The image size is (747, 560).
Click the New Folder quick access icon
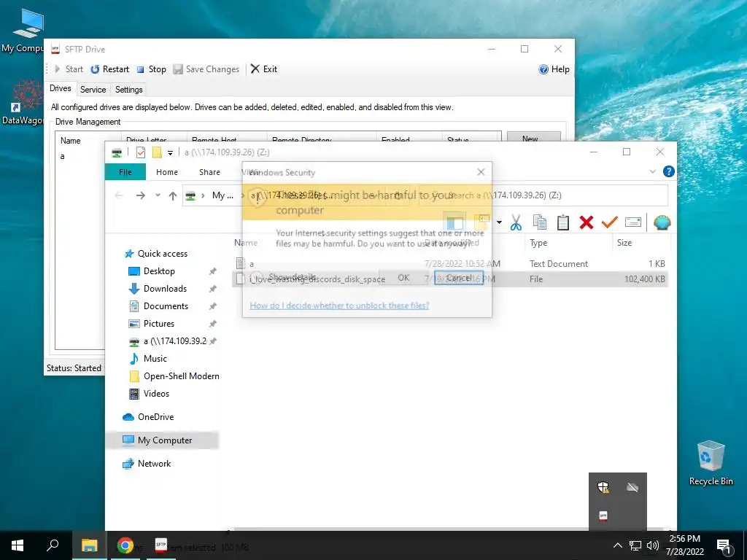[157, 152]
